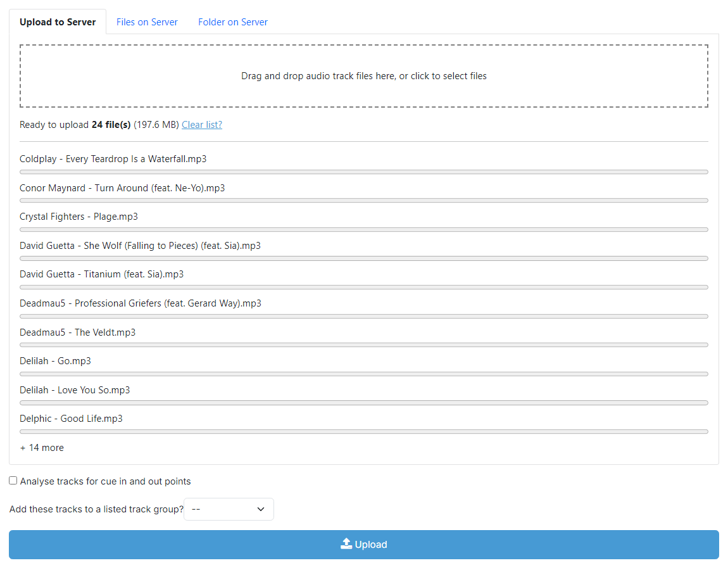The height and width of the screenshot is (570, 728).
Task: Select Deadmau5 - The Veldt.mp3 file name
Action: 77,332
